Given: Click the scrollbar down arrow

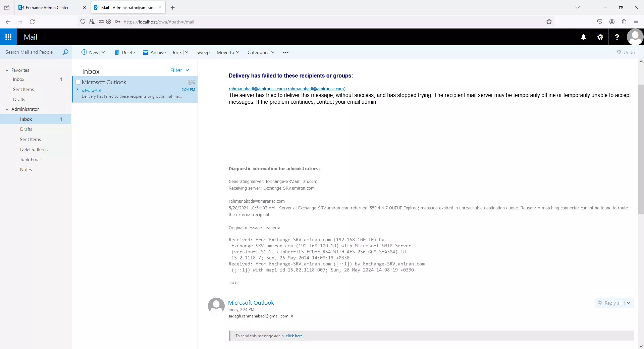Looking at the screenshot, I should tap(641, 346).
